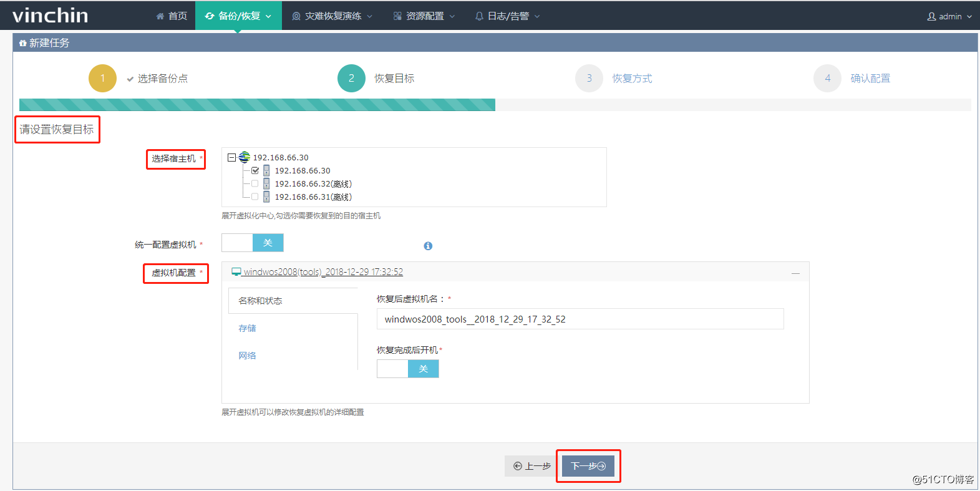Viewport: 980px width, 491px height.
Task: Click the admin user icon
Action: point(932,16)
